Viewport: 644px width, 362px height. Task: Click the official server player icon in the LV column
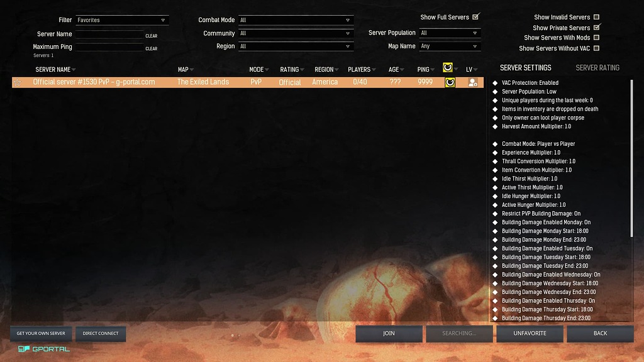click(472, 82)
